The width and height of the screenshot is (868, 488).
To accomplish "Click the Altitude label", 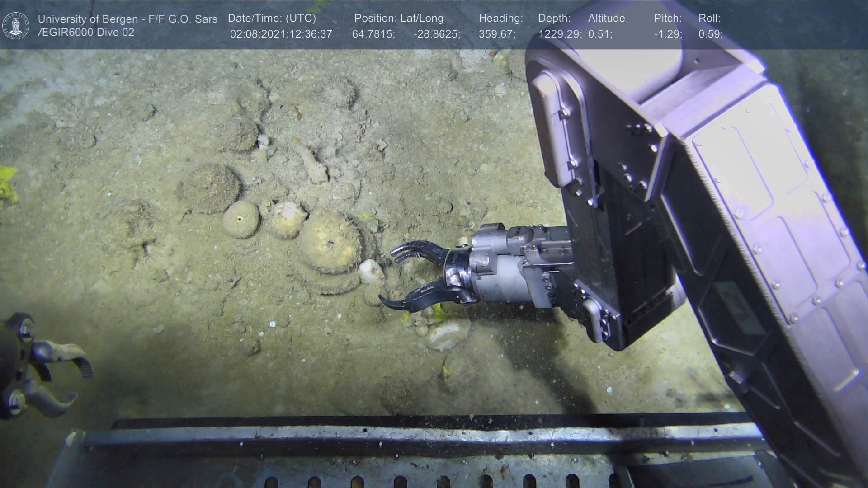I will tap(608, 19).
